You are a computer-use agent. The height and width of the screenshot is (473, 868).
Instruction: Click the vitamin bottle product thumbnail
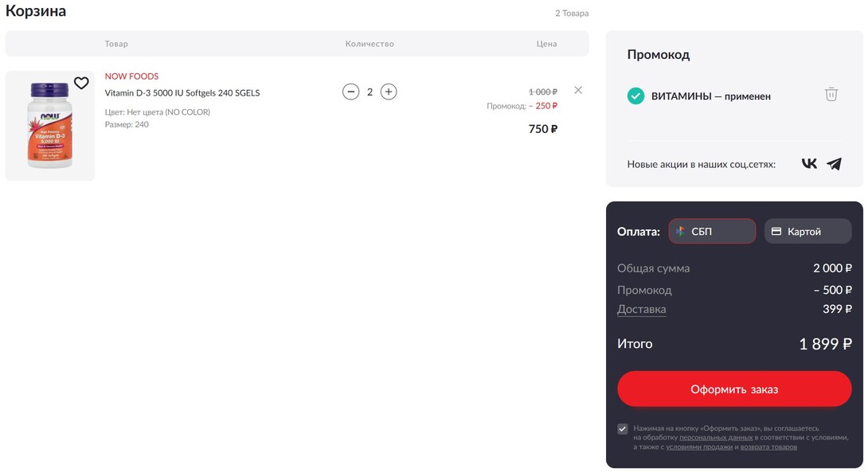pos(50,126)
